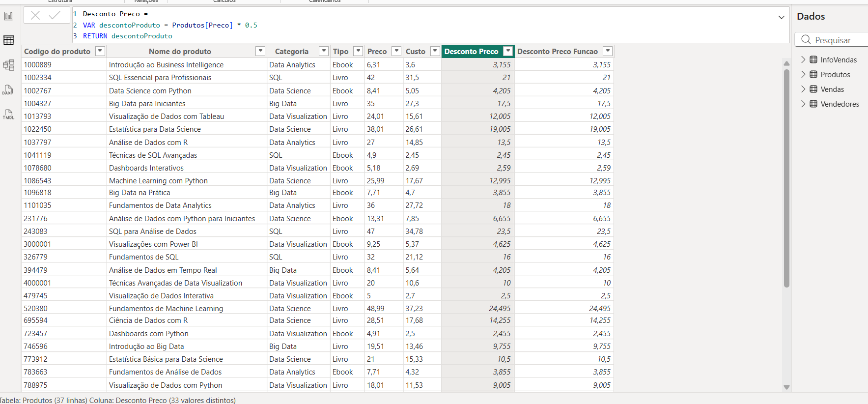Open the Model view icon

pos(8,65)
